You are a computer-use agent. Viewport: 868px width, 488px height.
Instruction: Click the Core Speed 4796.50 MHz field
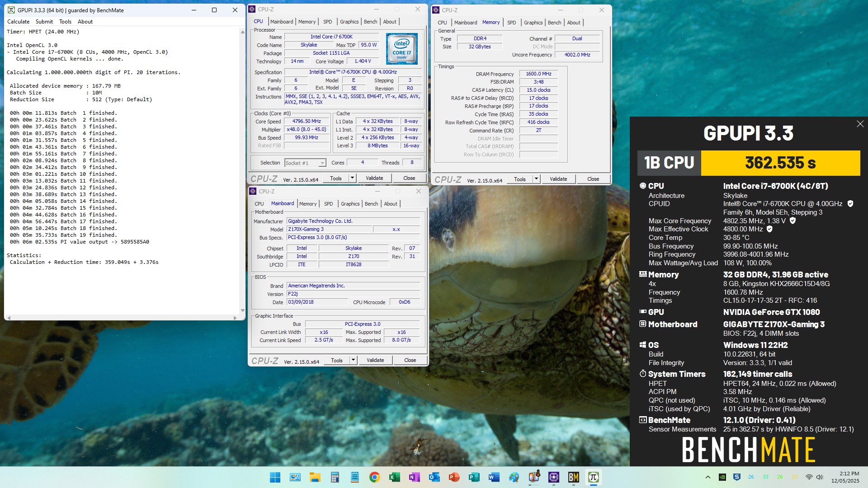click(x=307, y=122)
